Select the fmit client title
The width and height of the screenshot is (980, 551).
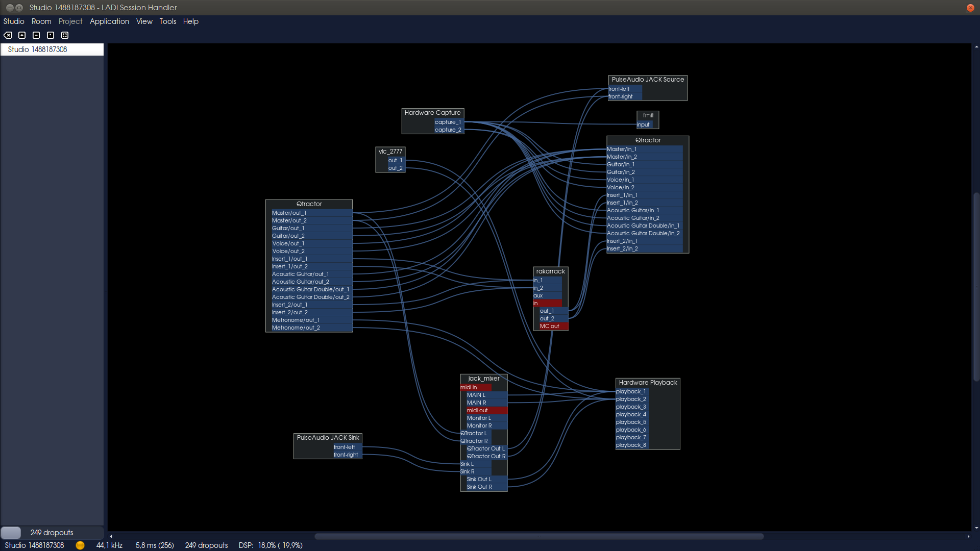[648, 115]
